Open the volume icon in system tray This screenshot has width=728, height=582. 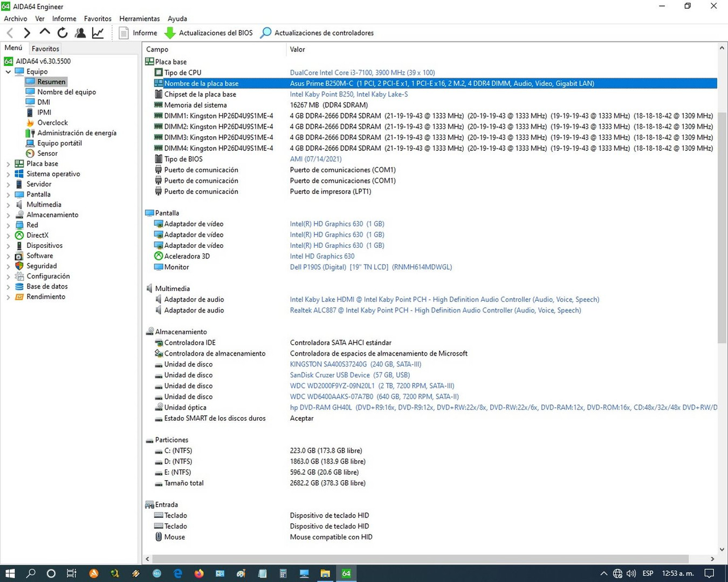(x=631, y=573)
